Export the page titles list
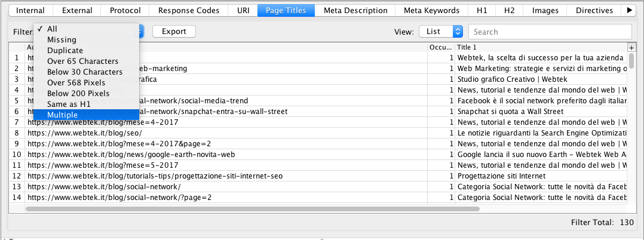 click(x=174, y=32)
